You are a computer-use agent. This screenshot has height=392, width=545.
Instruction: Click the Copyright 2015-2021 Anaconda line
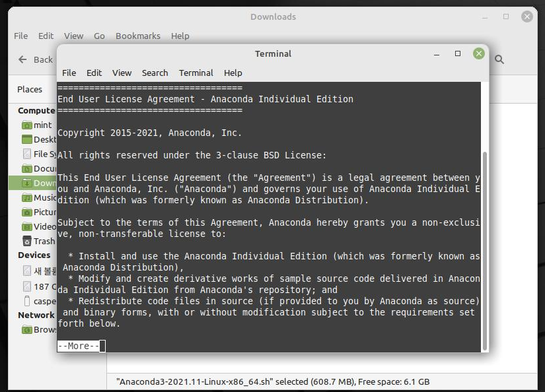[x=149, y=133]
